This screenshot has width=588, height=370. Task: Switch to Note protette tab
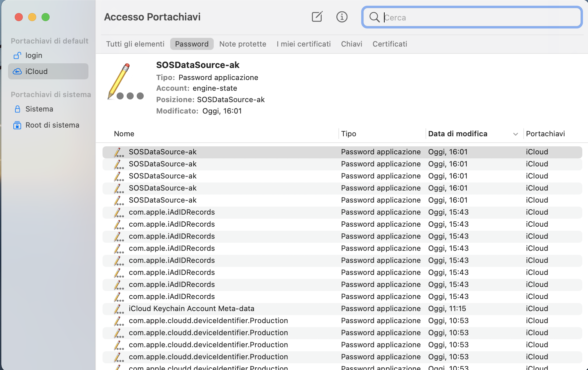point(243,44)
